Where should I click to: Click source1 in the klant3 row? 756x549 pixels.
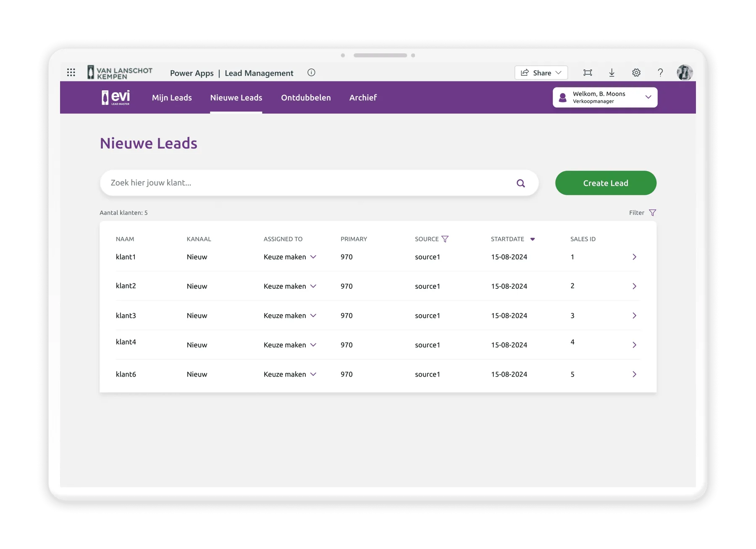click(x=428, y=316)
